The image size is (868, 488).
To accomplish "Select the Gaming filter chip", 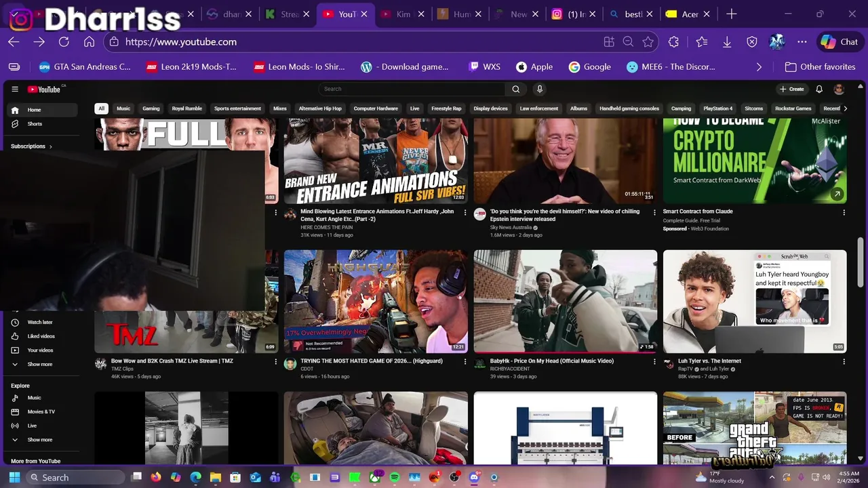I will tap(151, 108).
